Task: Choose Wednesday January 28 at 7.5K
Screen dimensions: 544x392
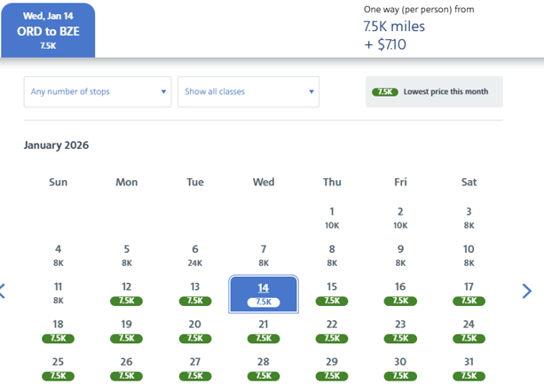Action: coord(264,368)
